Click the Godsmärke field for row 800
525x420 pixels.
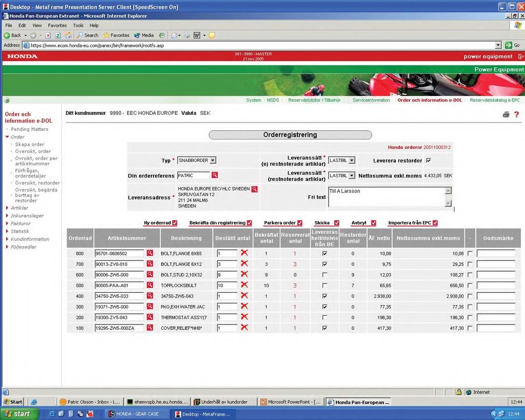(496, 253)
